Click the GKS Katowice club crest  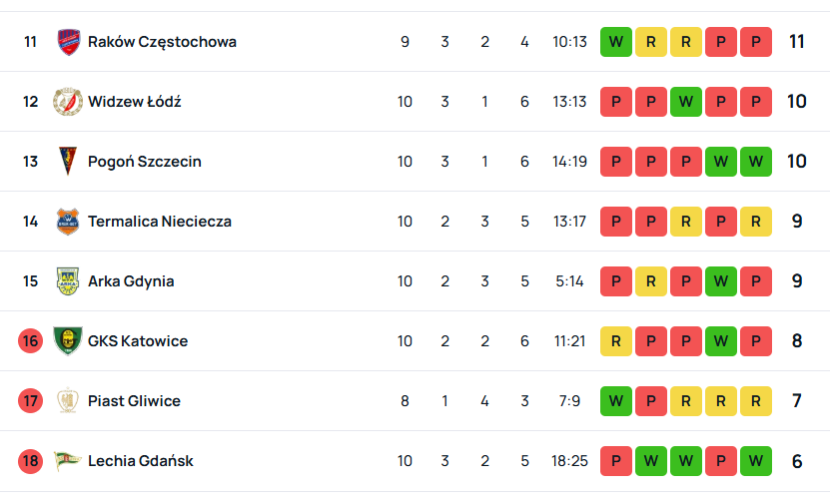[67, 341]
